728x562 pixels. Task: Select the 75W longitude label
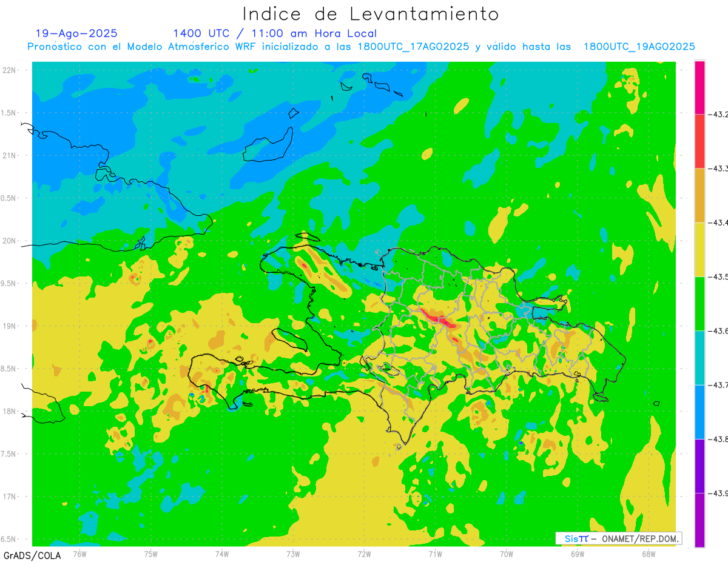point(150,554)
